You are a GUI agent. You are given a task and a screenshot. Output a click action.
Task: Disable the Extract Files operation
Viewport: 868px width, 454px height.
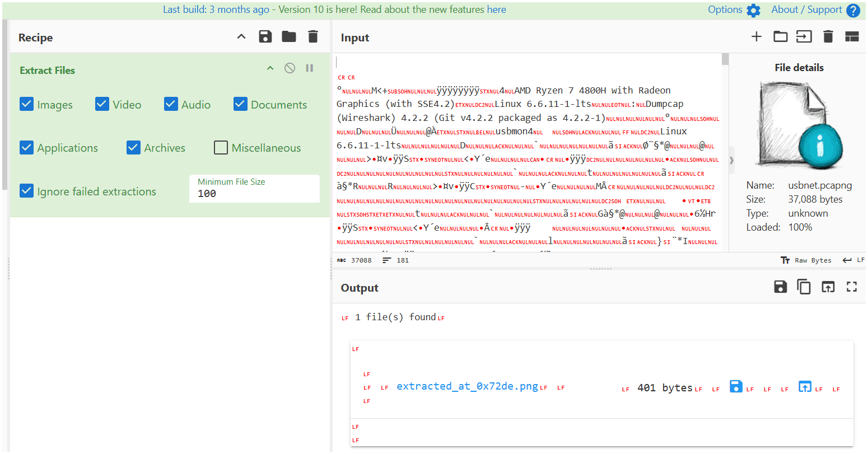pos(290,68)
